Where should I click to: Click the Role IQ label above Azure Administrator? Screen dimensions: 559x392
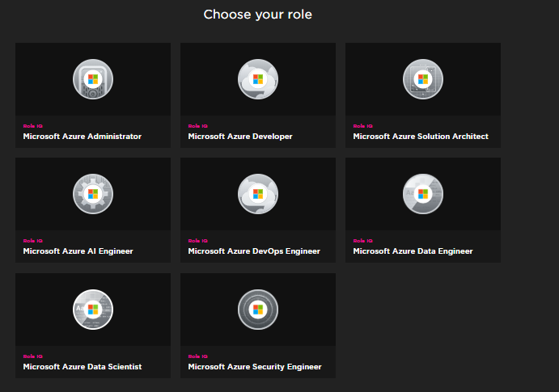(32, 126)
